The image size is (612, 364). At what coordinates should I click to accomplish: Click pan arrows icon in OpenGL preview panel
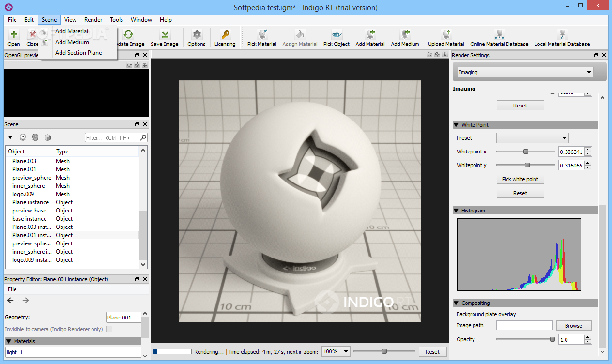click(137, 65)
